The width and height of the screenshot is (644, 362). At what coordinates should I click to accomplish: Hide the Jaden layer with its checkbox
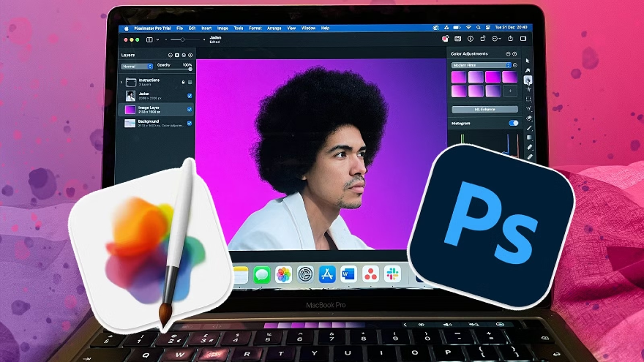pyautogui.click(x=190, y=96)
